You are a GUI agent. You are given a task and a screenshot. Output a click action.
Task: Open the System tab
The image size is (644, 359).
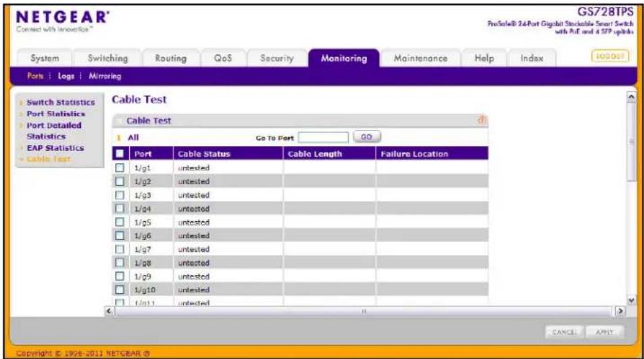tap(45, 58)
